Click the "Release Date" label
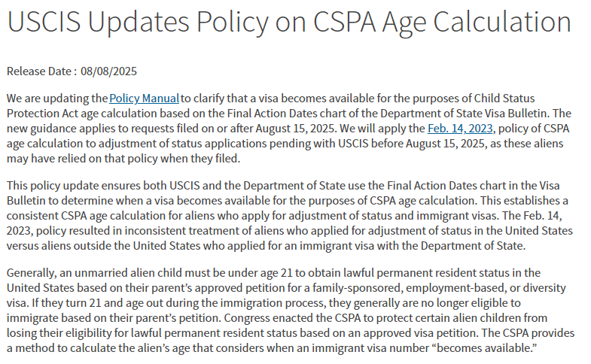The width and height of the screenshot is (591, 364). click(x=40, y=71)
